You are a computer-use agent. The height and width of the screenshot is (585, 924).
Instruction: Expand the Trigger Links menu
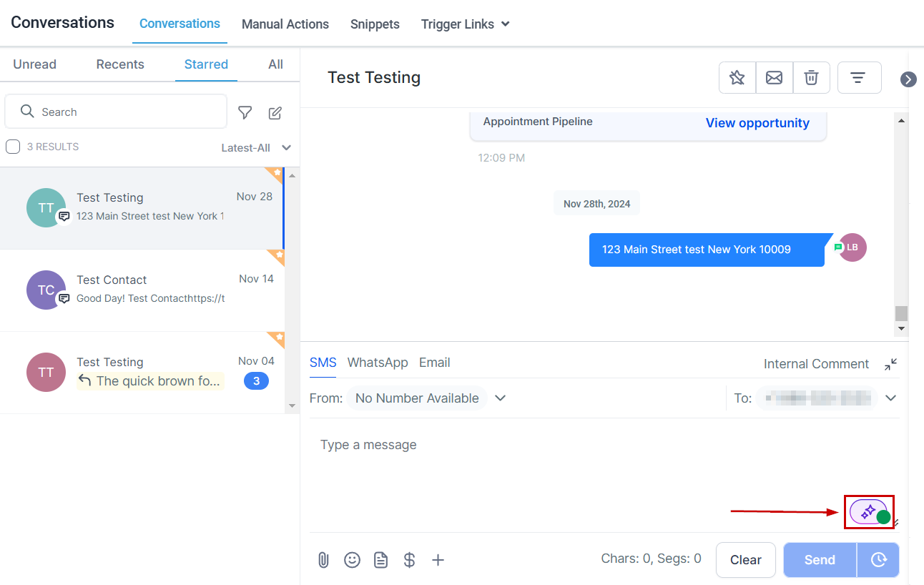(x=465, y=24)
